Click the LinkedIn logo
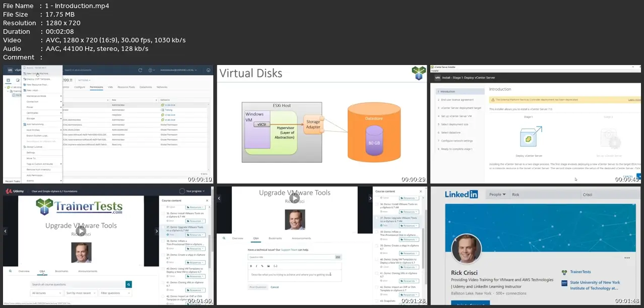644x308 pixels. (x=461, y=195)
